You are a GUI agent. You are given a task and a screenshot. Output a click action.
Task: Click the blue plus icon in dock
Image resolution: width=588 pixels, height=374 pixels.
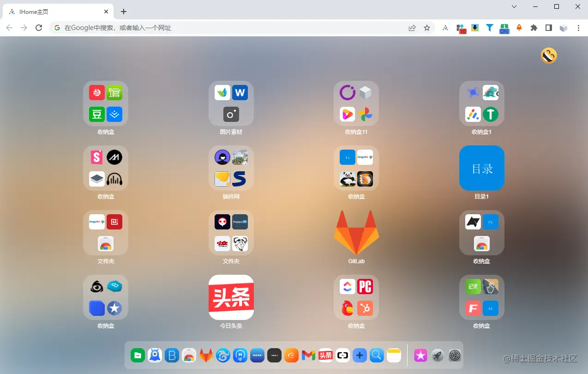360,355
